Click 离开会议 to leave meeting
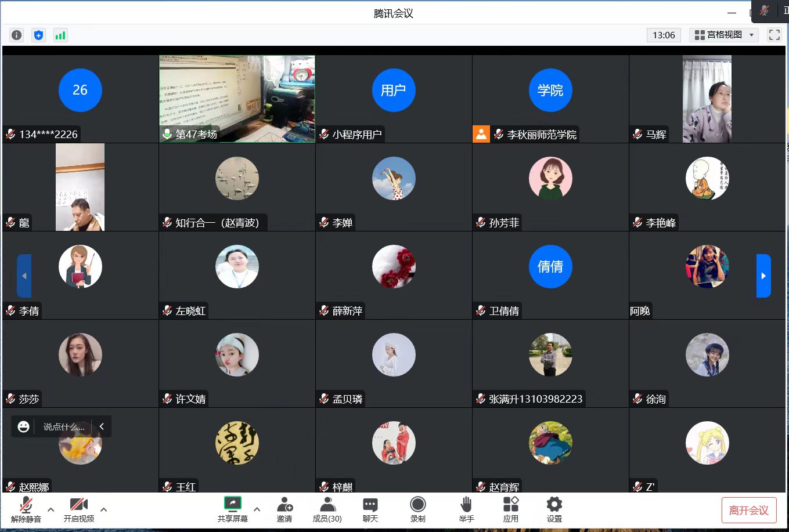The width and height of the screenshot is (789, 532). [748, 511]
